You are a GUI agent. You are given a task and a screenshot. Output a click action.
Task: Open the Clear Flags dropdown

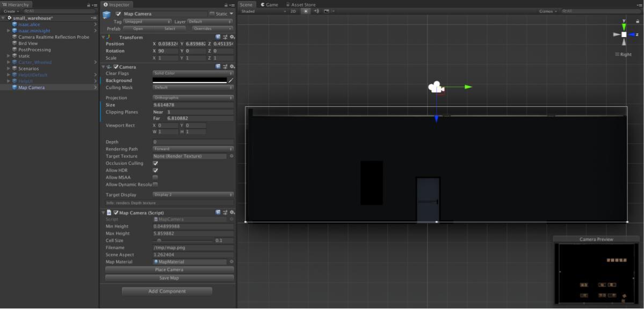tap(193, 73)
